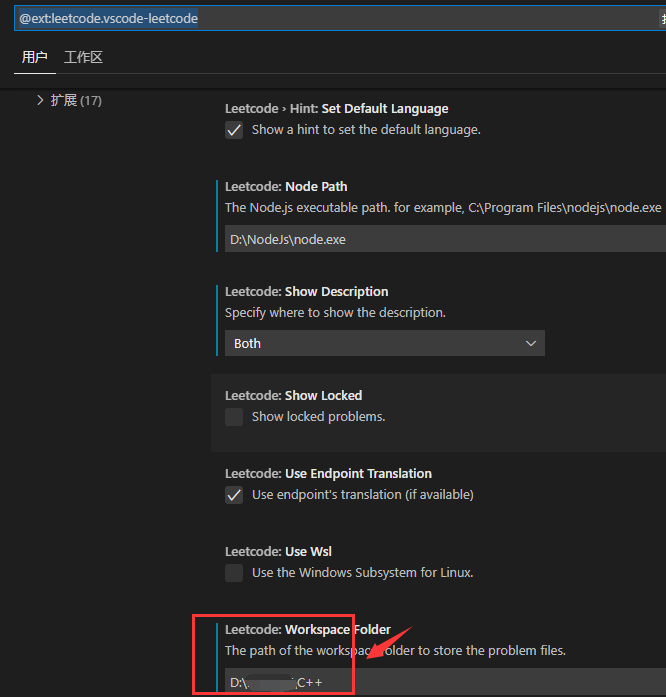Switch to the 工作区 settings tab
Image resolution: width=666 pixels, height=697 pixels.
(x=83, y=57)
